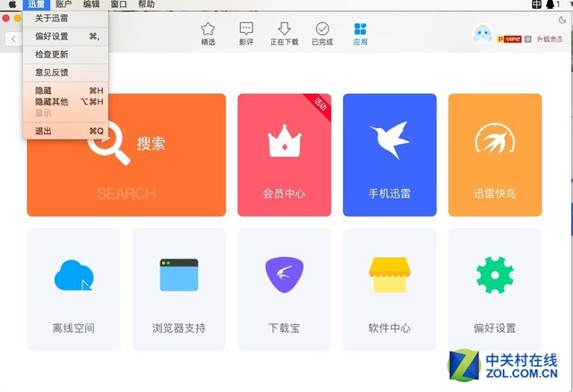
Task: Click the red close window button
Action: click(5, 18)
